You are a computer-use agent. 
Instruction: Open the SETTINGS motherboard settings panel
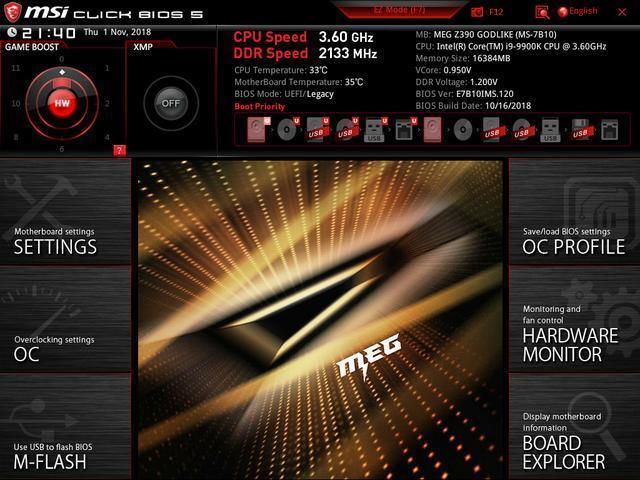coord(65,212)
